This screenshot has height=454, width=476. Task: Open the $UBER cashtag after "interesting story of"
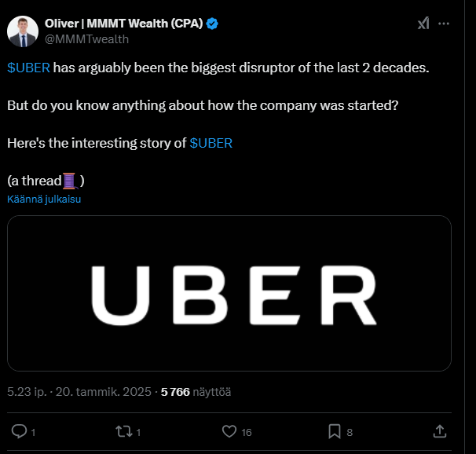click(x=211, y=144)
